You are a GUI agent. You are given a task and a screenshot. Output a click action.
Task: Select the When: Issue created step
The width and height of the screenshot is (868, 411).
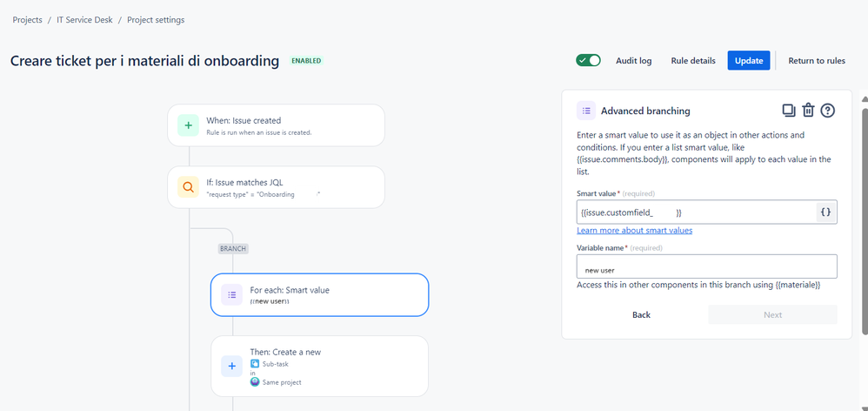tap(276, 125)
